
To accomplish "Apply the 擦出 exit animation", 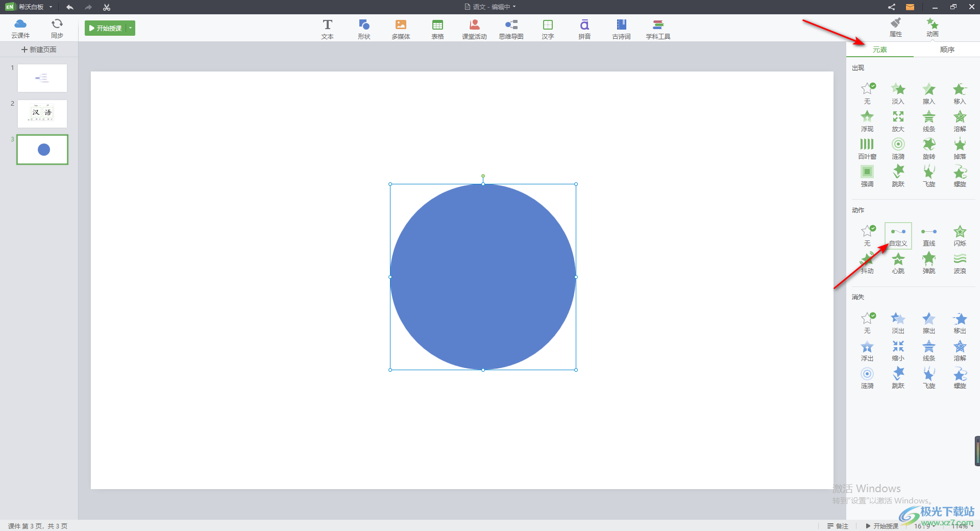I will 929,323.
